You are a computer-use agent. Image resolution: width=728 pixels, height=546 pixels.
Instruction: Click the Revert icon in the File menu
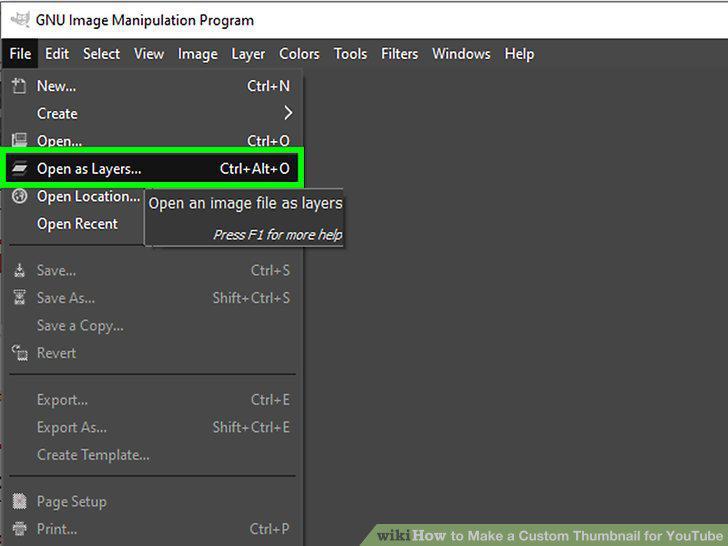pos(20,353)
